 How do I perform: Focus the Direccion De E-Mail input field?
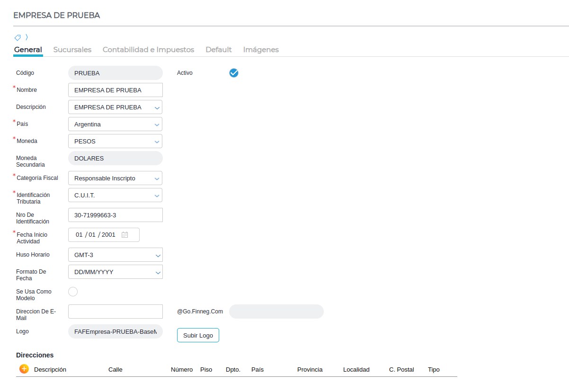(115, 312)
